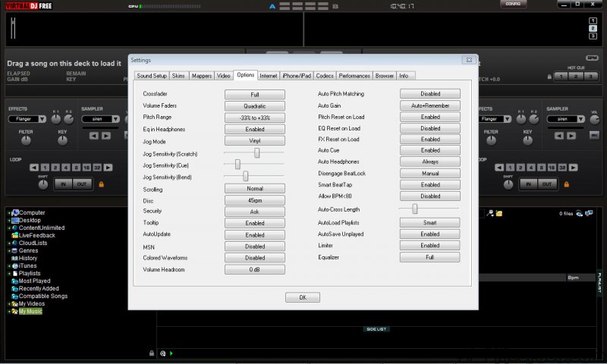Toggle the Tooltip option
The image size is (607, 364).
[x=255, y=223]
